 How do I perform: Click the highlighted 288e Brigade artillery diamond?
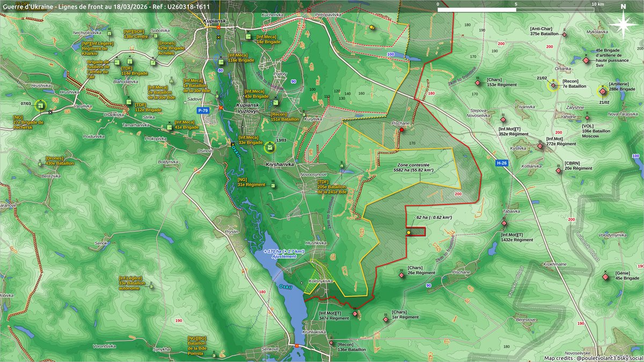[603, 92]
